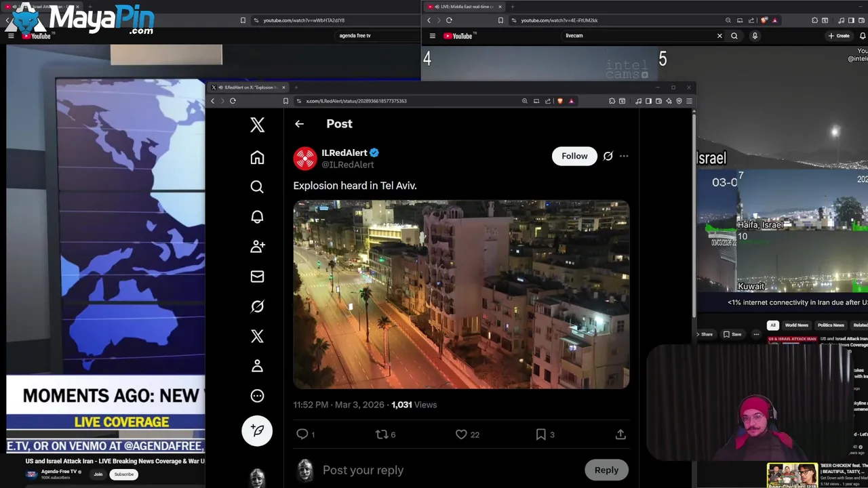The image size is (868, 488).
Task: Open YouTube guide menu in left window
Action: tap(11, 36)
